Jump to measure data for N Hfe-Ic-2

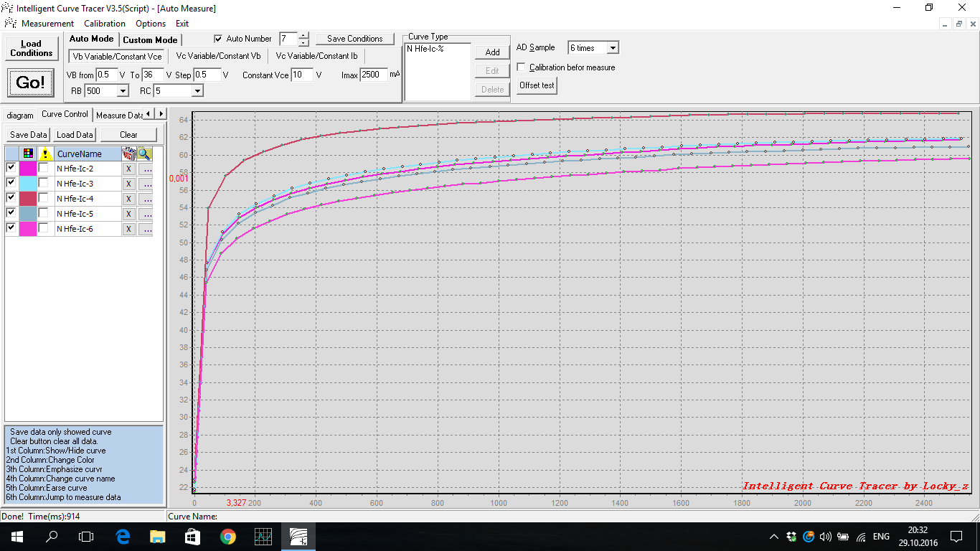(x=145, y=169)
